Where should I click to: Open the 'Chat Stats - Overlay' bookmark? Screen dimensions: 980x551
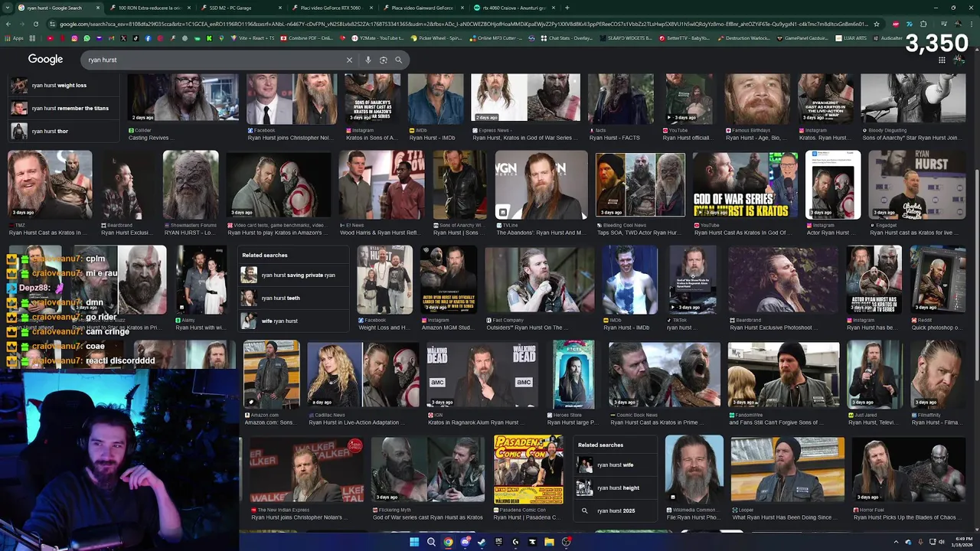566,37
